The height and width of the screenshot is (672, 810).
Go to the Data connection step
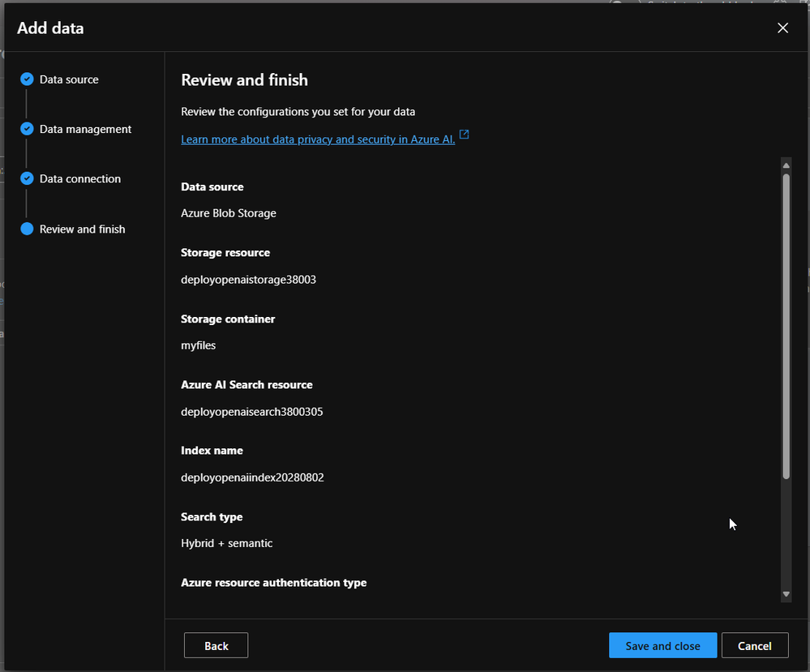tap(80, 178)
